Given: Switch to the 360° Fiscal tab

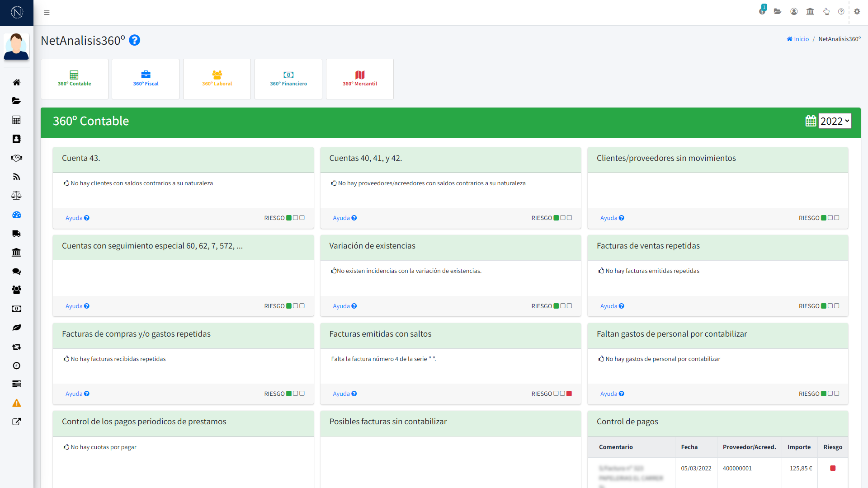Looking at the screenshot, I should point(146,79).
